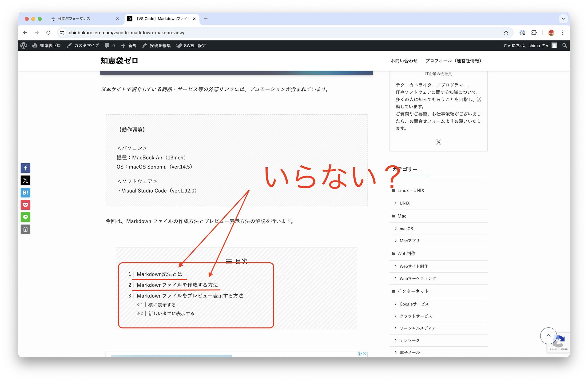Save to Pocket via side button
The image size is (588, 381).
point(25,205)
